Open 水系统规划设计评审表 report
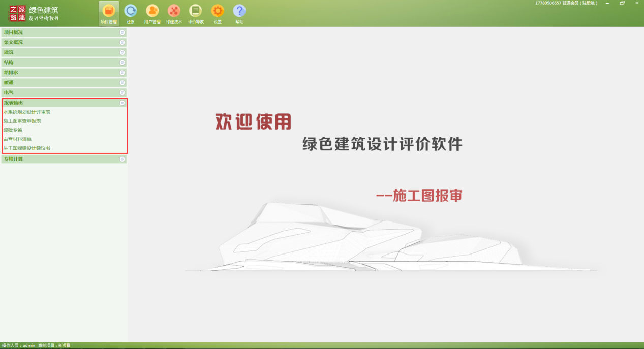The width and height of the screenshot is (644, 349). click(x=27, y=112)
